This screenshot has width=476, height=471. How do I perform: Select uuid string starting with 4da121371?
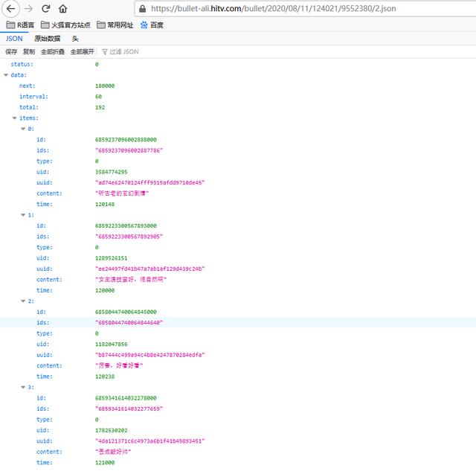coord(150,441)
